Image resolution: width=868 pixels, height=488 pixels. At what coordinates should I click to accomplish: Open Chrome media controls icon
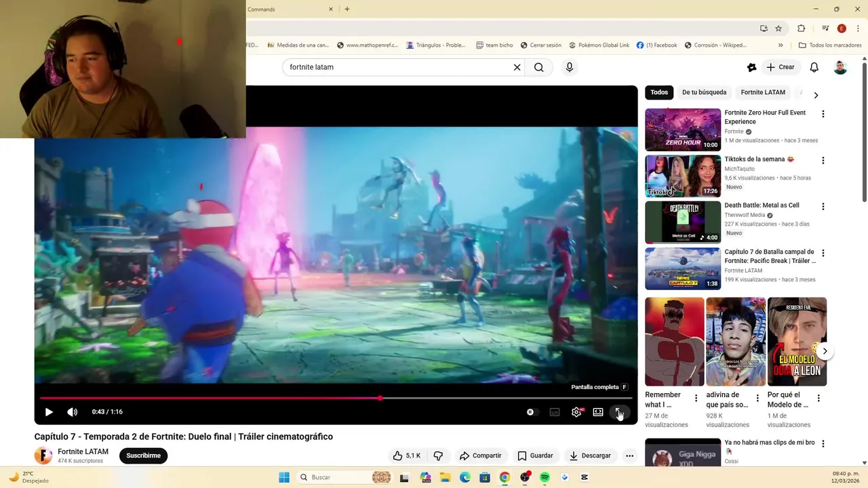(x=825, y=28)
